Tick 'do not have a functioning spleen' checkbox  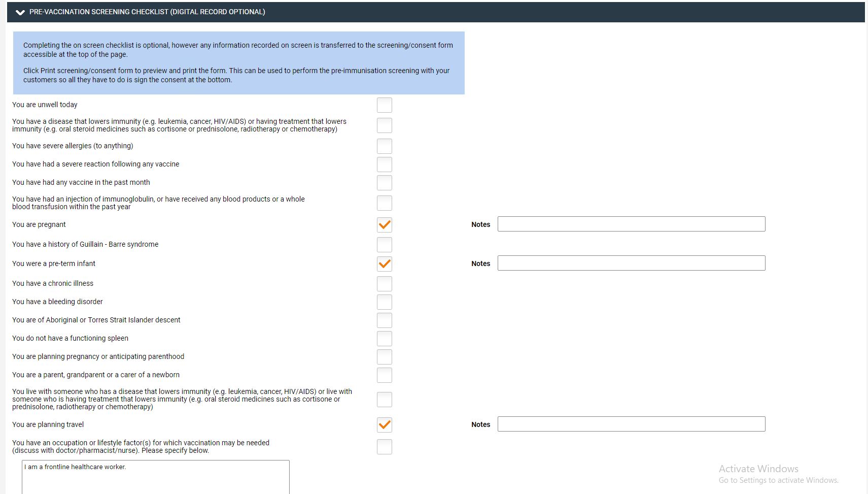tap(385, 339)
